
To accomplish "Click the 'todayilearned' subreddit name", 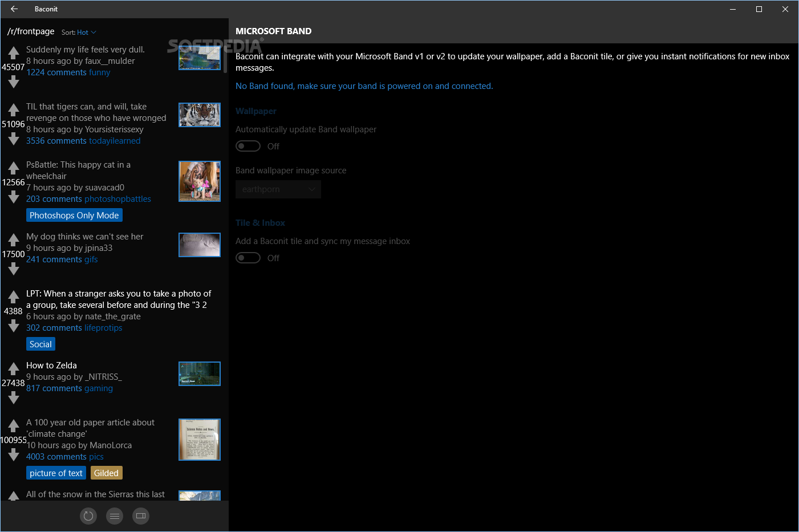I will click(x=115, y=141).
